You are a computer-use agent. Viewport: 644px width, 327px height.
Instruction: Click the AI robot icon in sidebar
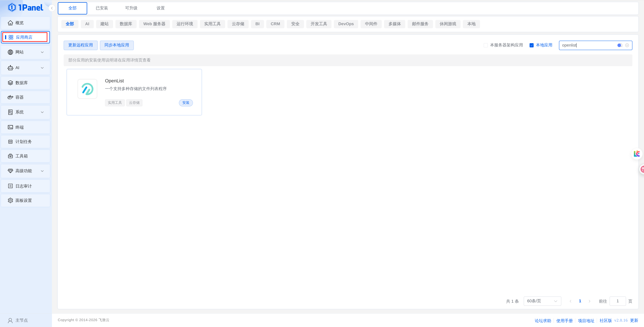coord(10,68)
